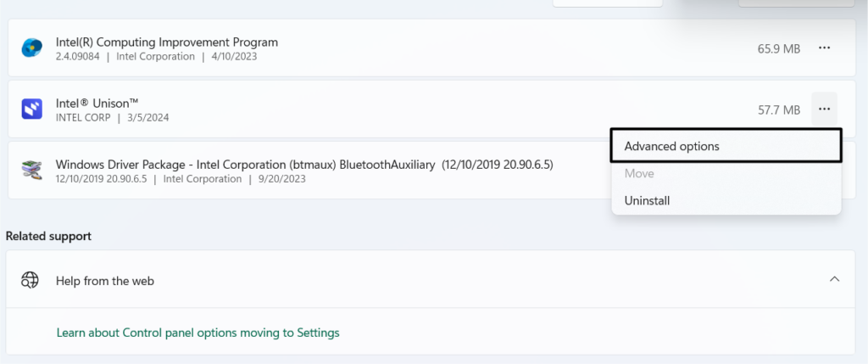The height and width of the screenshot is (364, 868).
Task: Click the three-dot button for Intel Unison
Action: [x=824, y=109]
